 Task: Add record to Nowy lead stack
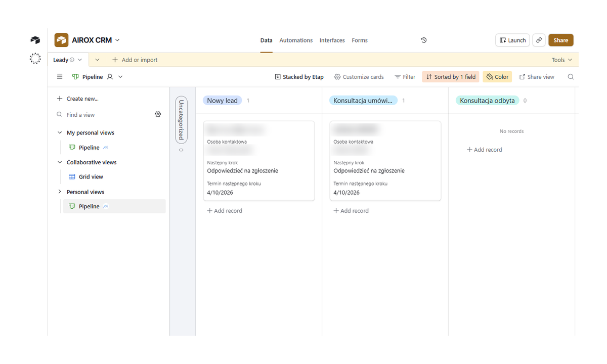pyautogui.click(x=225, y=211)
